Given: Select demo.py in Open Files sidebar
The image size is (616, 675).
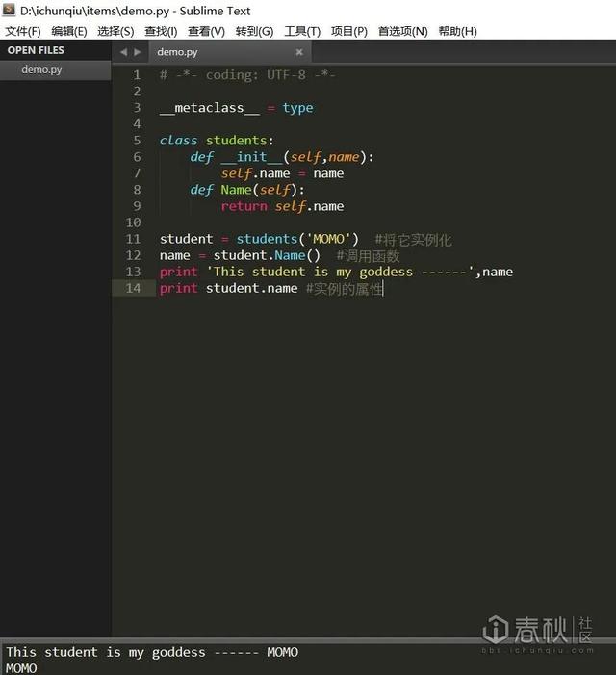Looking at the screenshot, I should 56,69.
